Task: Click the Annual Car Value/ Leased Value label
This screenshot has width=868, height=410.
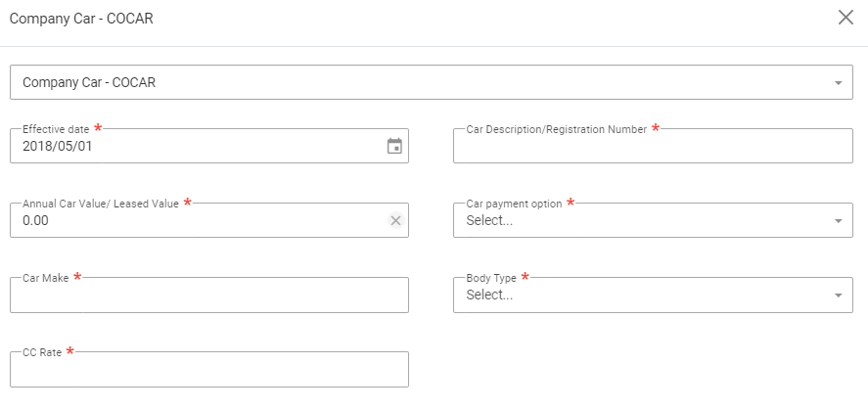Action: click(100, 204)
